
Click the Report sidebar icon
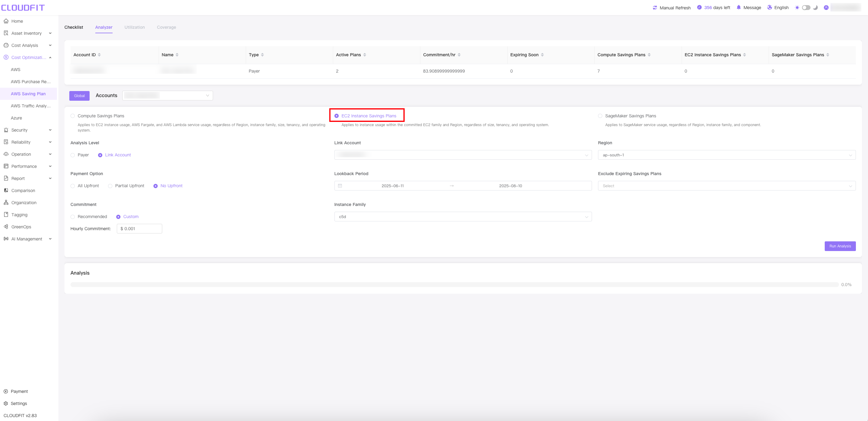(x=6, y=178)
